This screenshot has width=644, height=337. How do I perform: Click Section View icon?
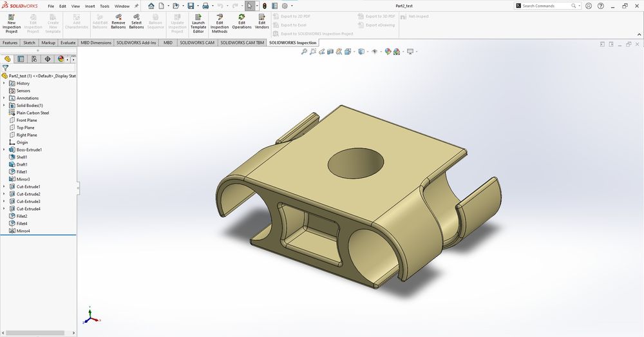tap(330, 52)
